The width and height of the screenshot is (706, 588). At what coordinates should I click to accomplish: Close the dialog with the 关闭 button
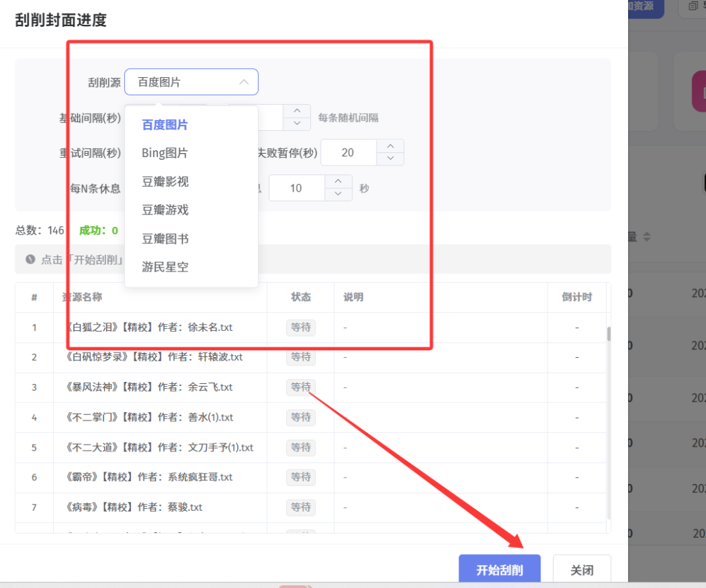click(582, 569)
